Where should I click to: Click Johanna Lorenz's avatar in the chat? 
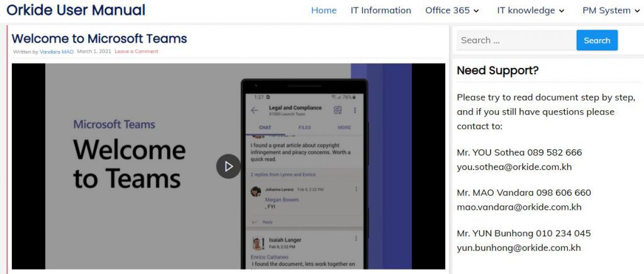[x=256, y=191]
